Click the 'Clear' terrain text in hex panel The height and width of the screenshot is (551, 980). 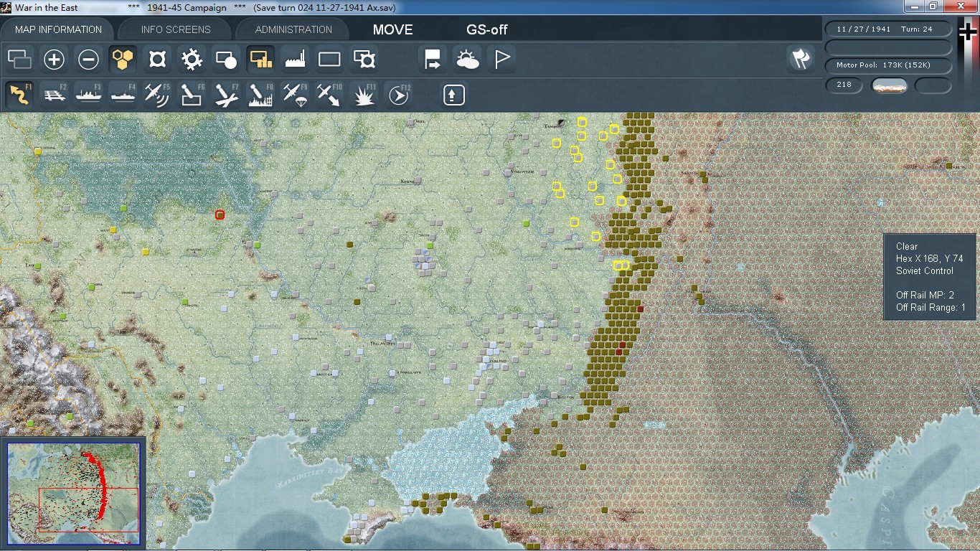coord(907,246)
